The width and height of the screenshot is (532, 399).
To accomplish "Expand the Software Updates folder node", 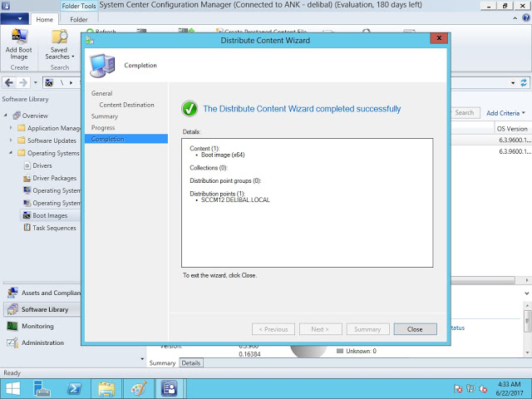I will pos(12,140).
